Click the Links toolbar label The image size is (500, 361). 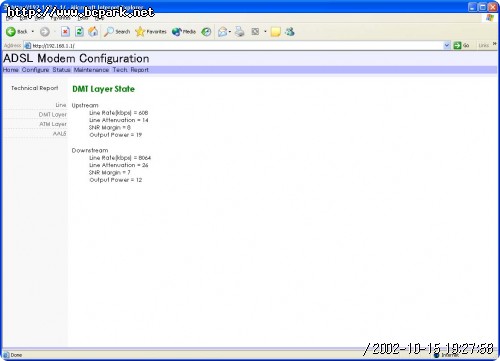point(483,45)
